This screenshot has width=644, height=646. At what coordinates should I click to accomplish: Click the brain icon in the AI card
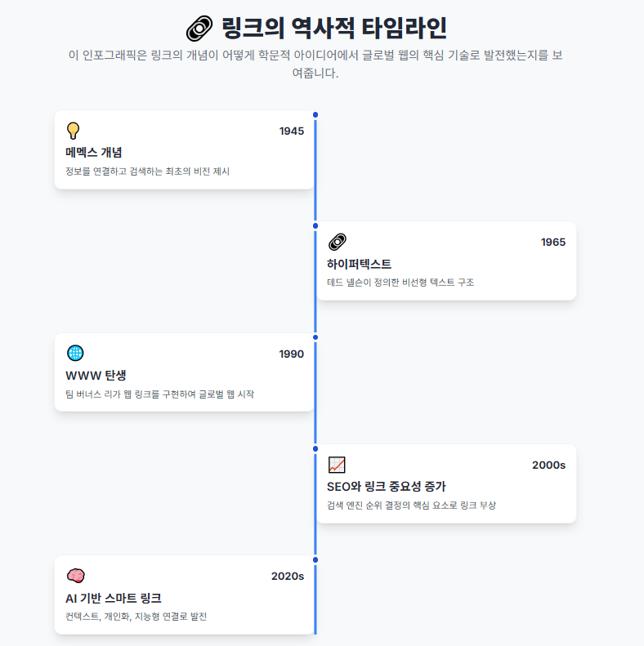[75, 576]
